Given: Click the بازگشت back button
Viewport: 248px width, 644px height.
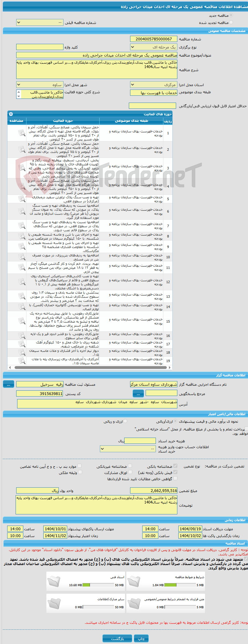Looking at the screenshot, I should click(117, 638).
